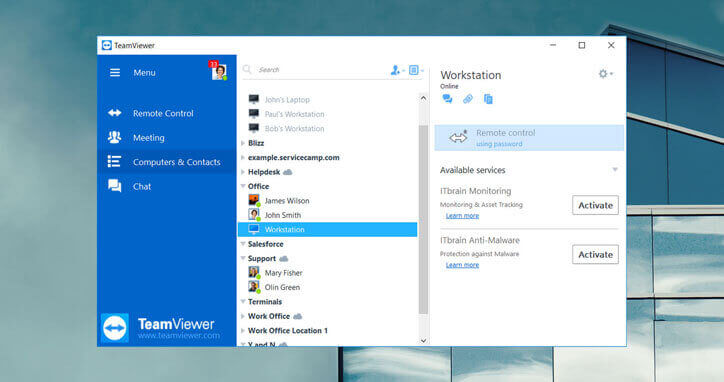Image resolution: width=724 pixels, height=382 pixels.
Task: Click Bob's Workstation monitor icon
Action: (253, 128)
